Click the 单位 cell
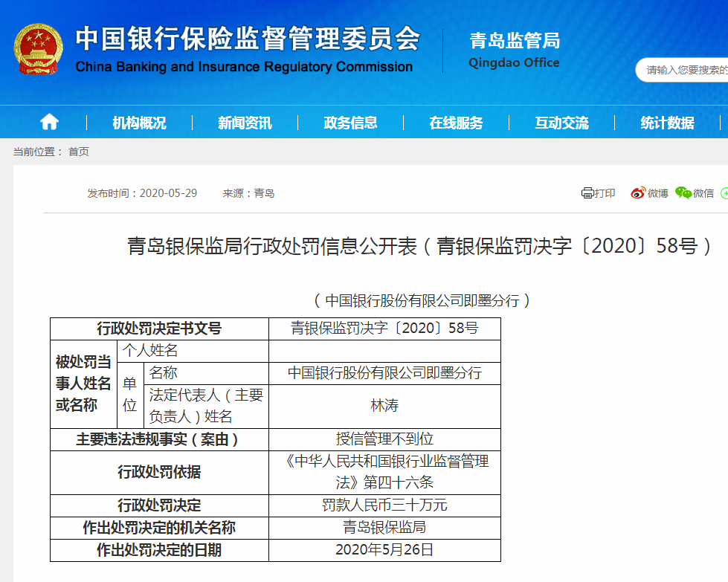 tap(130, 395)
